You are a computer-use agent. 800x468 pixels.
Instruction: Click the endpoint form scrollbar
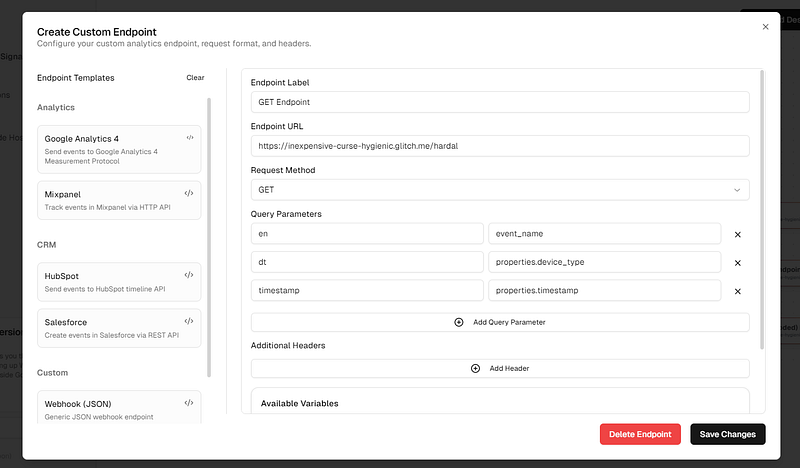[x=762, y=210]
